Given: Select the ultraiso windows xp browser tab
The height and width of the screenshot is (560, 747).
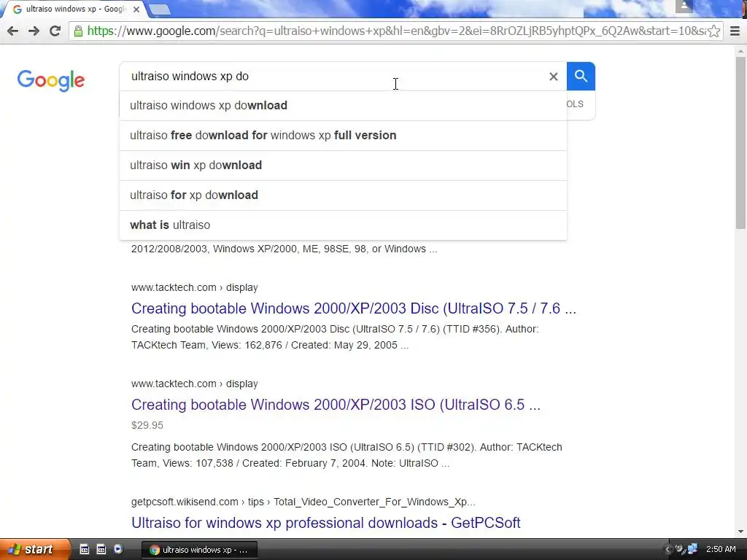Looking at the screenshot, I should (x=74, y=9).
